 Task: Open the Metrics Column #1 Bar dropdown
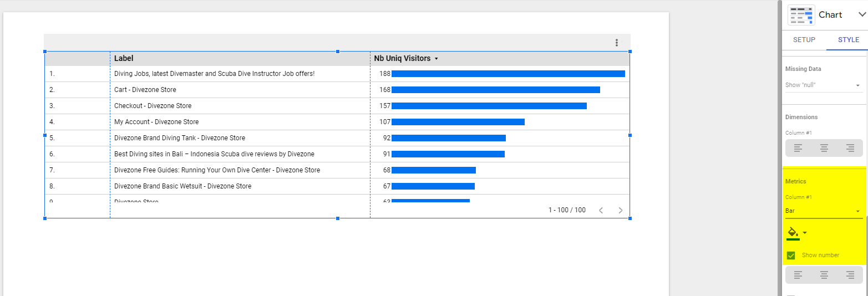[x=824, y=211]
